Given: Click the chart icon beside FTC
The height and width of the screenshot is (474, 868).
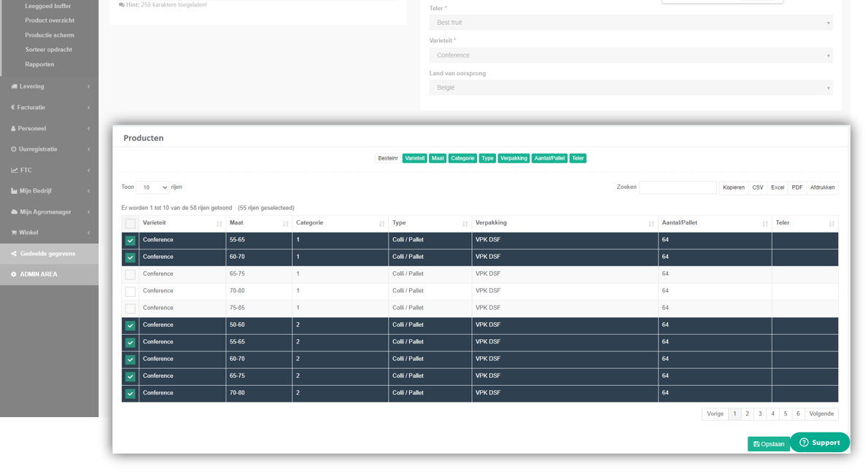Looking at the screenshot, I should [x=15, y=170].
